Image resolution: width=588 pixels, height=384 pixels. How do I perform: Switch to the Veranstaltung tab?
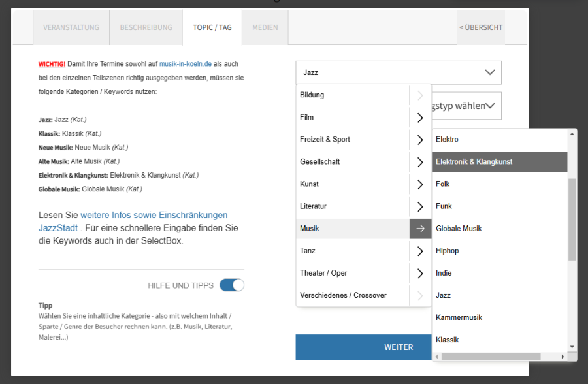pos(71,27)
